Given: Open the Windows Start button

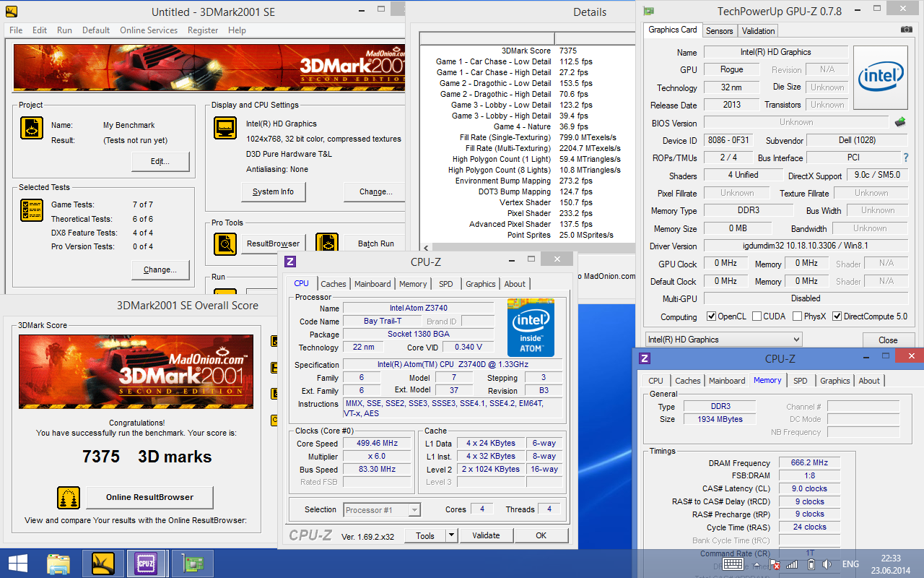Looking at the screenshot, I should 17,563.
